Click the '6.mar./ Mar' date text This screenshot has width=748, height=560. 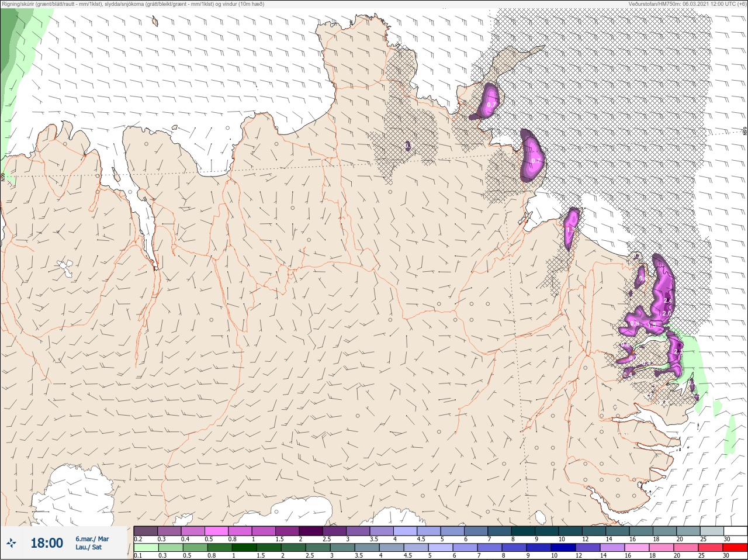92,539
